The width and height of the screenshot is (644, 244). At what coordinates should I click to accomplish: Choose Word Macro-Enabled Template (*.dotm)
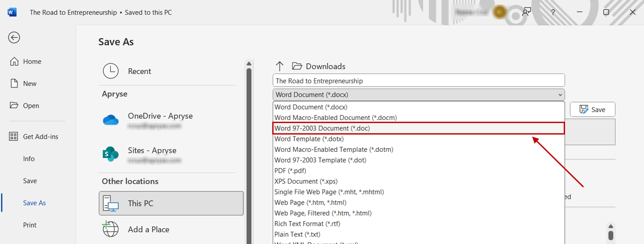419,149
